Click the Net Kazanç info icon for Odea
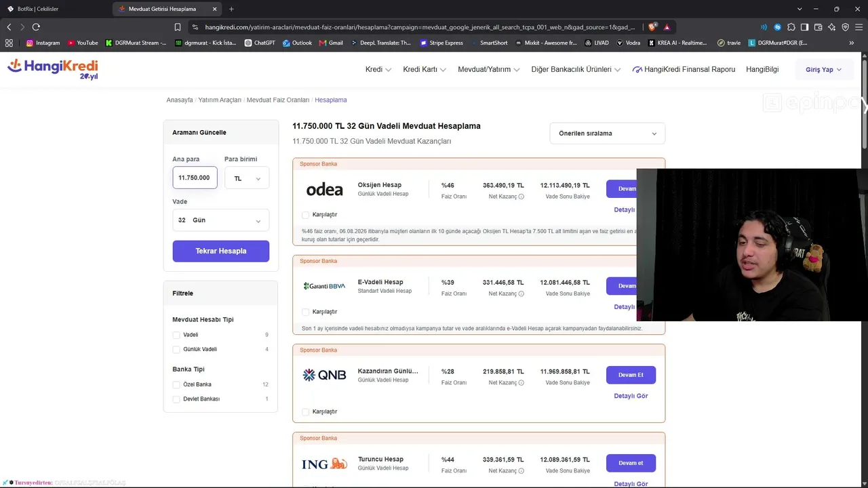Viewport: 868px width, 488px height. click(x=521, y=197)
